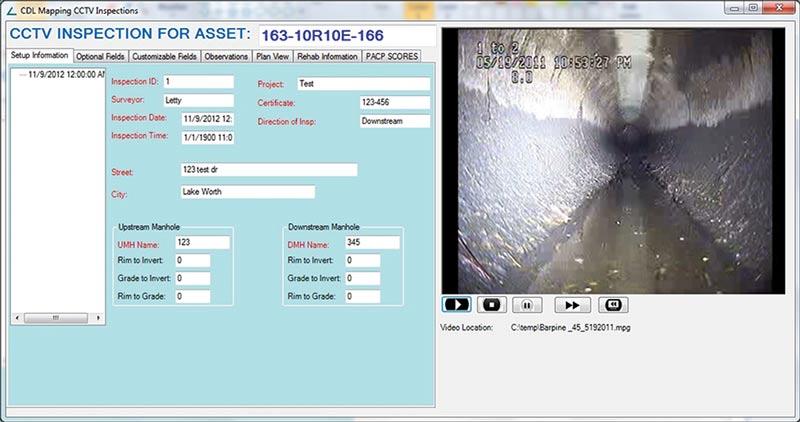Open the Customizable Fields tab
Image resolution: width=800 pixels, height=422 pixels.
(x=167, y=56)
